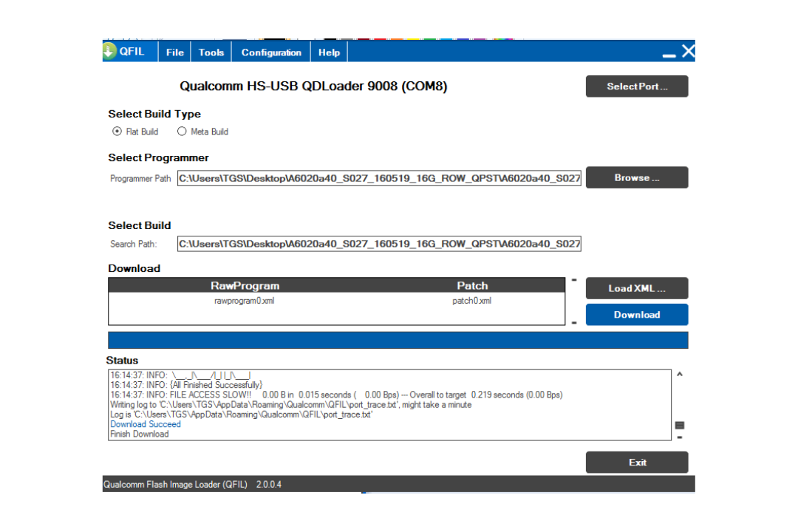Click the blue download progress bar
Image resolution: width=798 pixels, height=532 pixels.
(398, 340)
